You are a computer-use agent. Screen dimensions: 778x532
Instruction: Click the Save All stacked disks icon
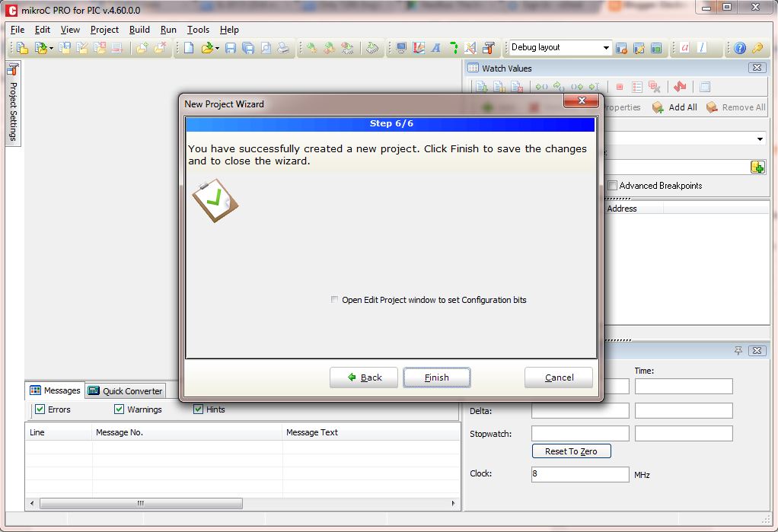[248, 48]
